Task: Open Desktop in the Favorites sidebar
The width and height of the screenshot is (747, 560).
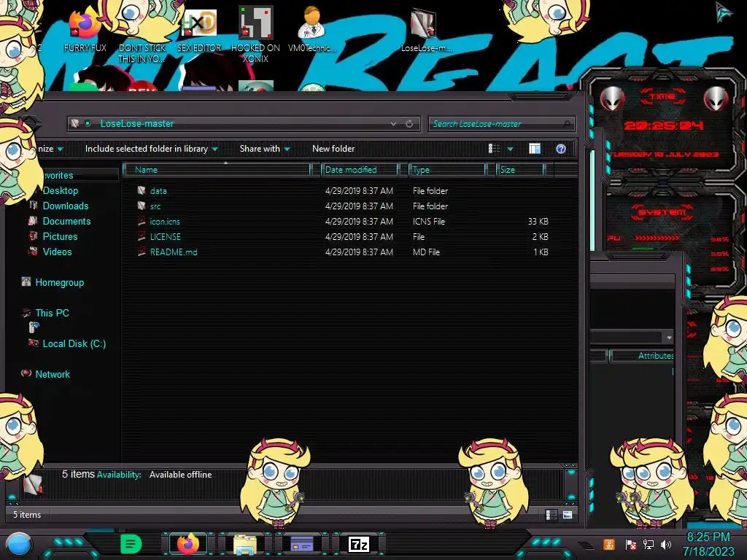Action: pos(61,190)
